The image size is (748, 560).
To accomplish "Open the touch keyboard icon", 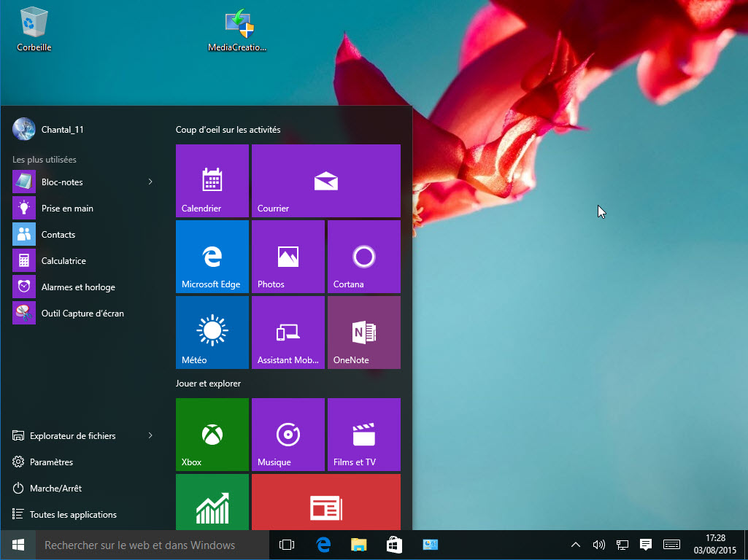I will coord(671,544).
